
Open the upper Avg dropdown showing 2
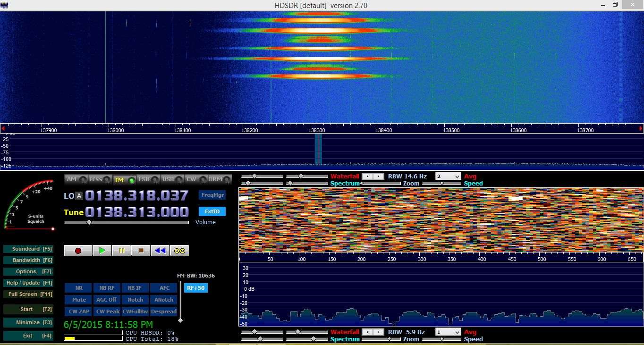pos(448,176)
